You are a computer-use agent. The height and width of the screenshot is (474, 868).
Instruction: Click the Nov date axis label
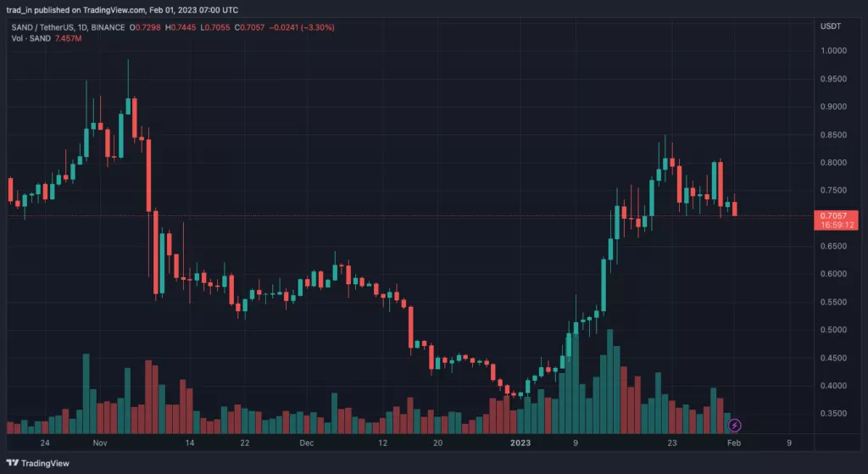click(x=100, y=443)
